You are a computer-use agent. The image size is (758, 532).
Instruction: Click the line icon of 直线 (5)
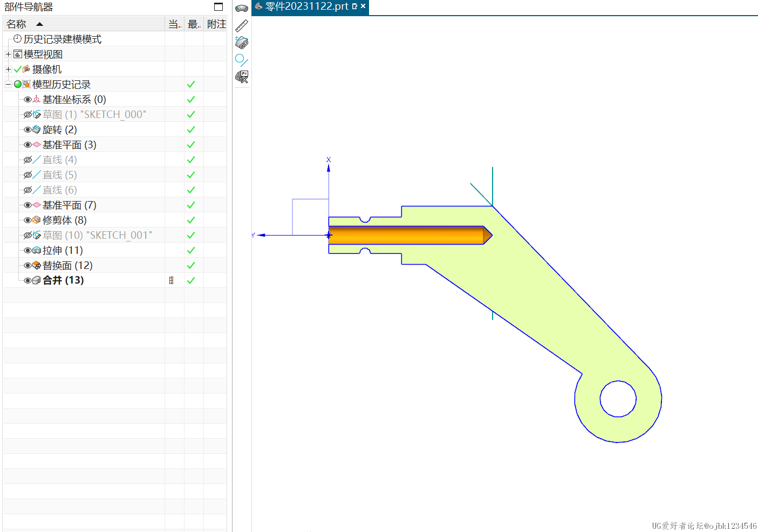pos(37,175)
